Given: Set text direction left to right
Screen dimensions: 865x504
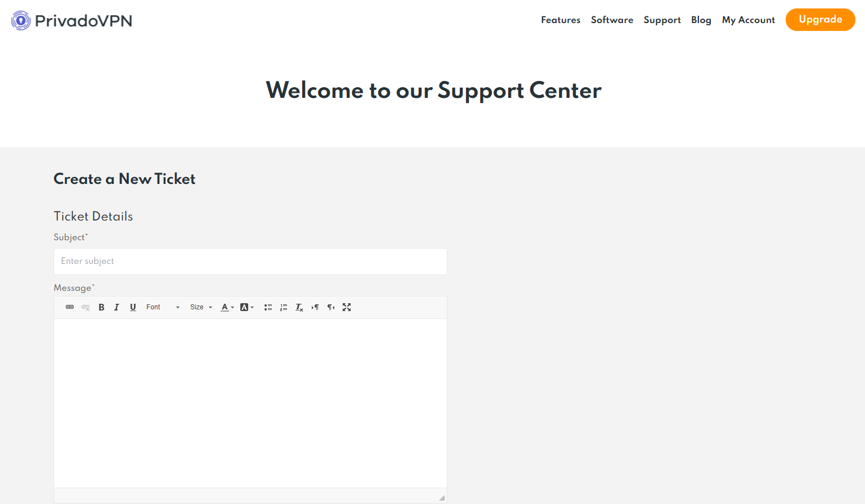Looking at the screenshot, I should tap(315, 307).
